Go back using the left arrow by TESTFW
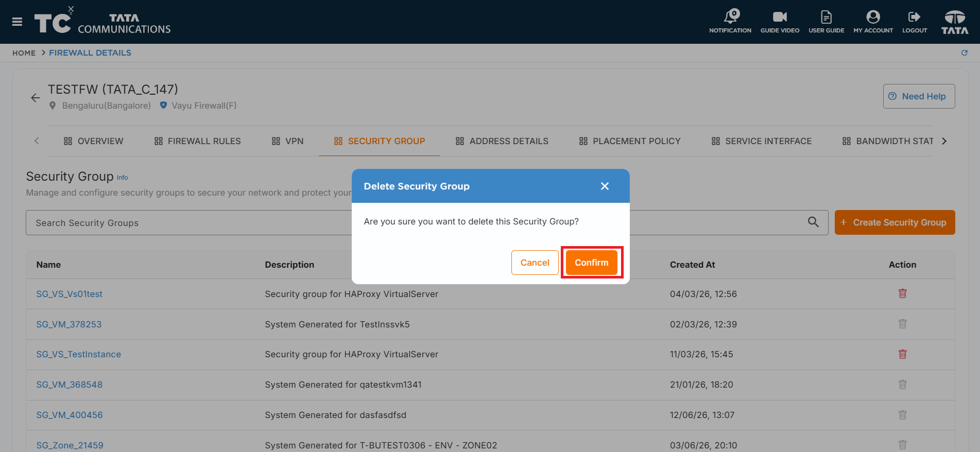 coord(35,98)
